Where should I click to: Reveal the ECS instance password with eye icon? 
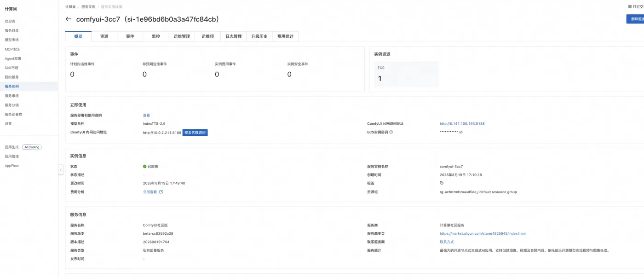pos(460,132)
